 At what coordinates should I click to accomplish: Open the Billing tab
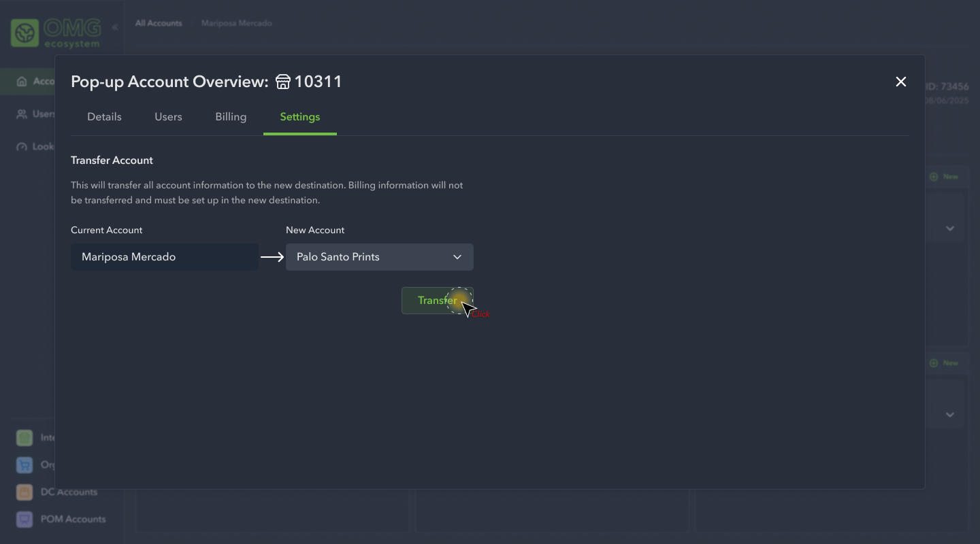coord(231,116)
